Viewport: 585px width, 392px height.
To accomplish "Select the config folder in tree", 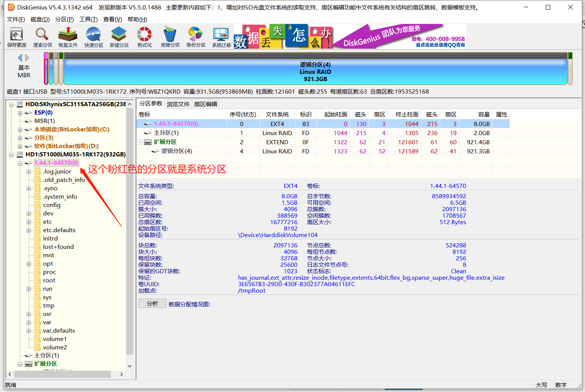I will (x=52, y=205).
